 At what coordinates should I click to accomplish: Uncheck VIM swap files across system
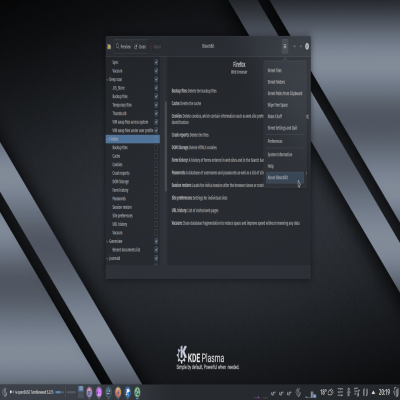(156, 122)
